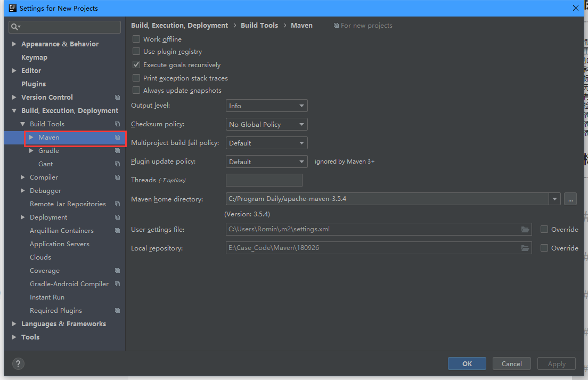Click the project-level icon beside Version Control
The image size is (588, 380).
[x=117, y=97]
